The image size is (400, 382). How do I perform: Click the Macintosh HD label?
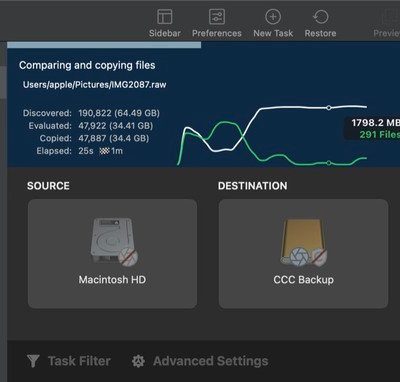112,279
